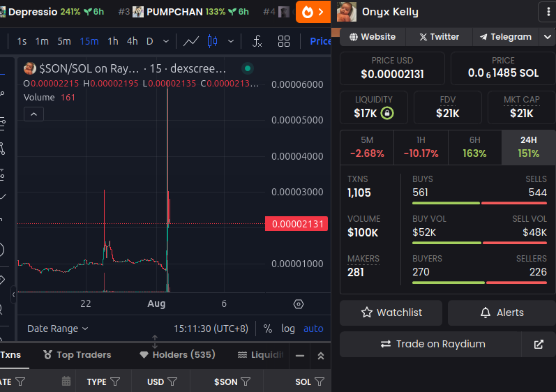Screen dimensions: 556x392
Task: Toggle auto scale on chart
Action: [313, 329]
